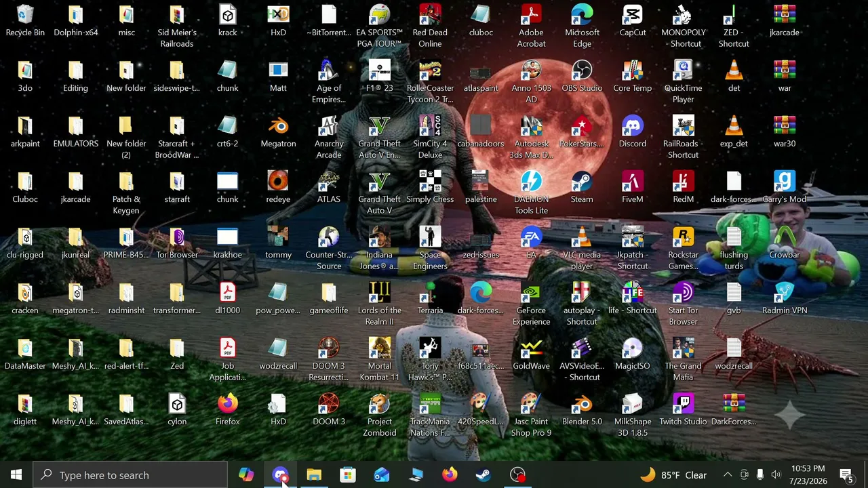
Task: Open the 85°F Clear weather widget
Action: (x=673, y=475)
